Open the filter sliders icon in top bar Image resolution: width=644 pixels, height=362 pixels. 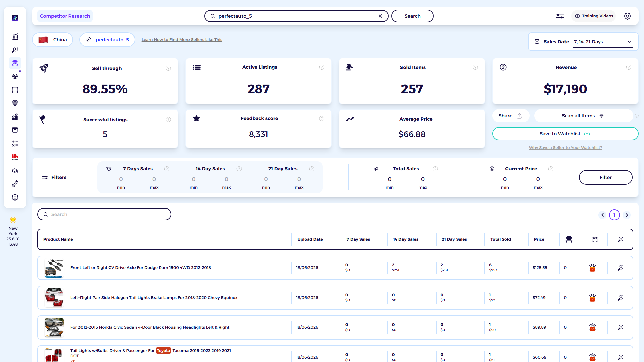560,16
